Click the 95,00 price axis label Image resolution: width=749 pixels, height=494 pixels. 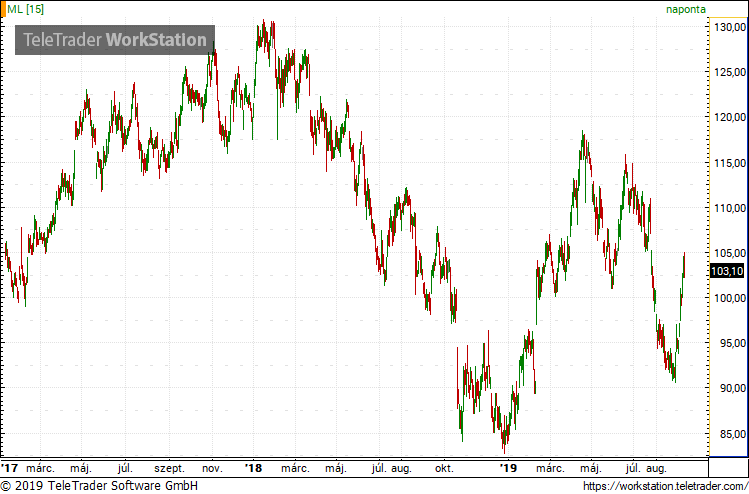pos(732,343)
